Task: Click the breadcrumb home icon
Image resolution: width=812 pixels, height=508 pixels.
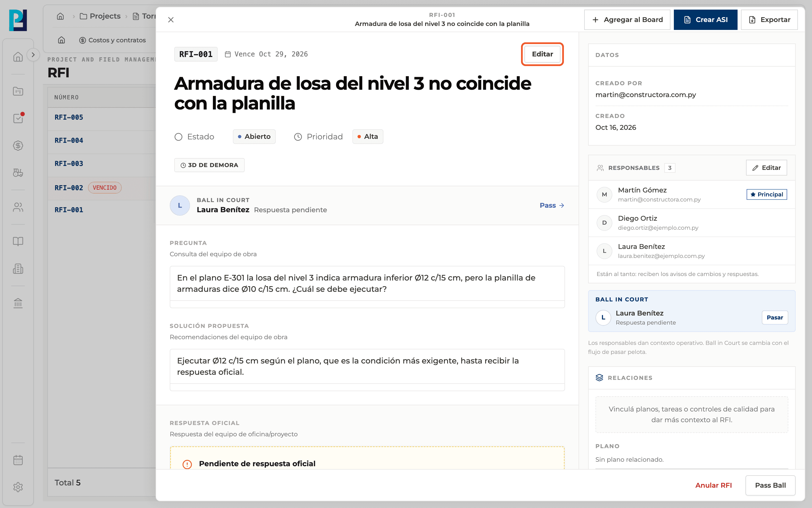Action: coord(60,16)
